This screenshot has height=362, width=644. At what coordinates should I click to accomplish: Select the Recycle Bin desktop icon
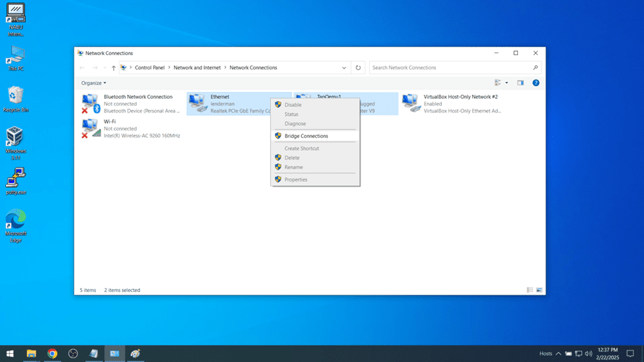(x=15, y=99)
